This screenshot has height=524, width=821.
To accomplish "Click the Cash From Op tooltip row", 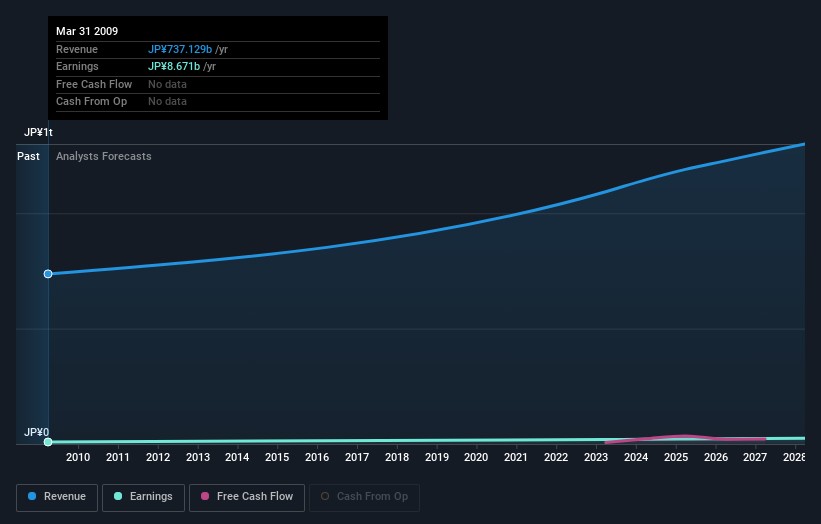I will coord(91,101).
